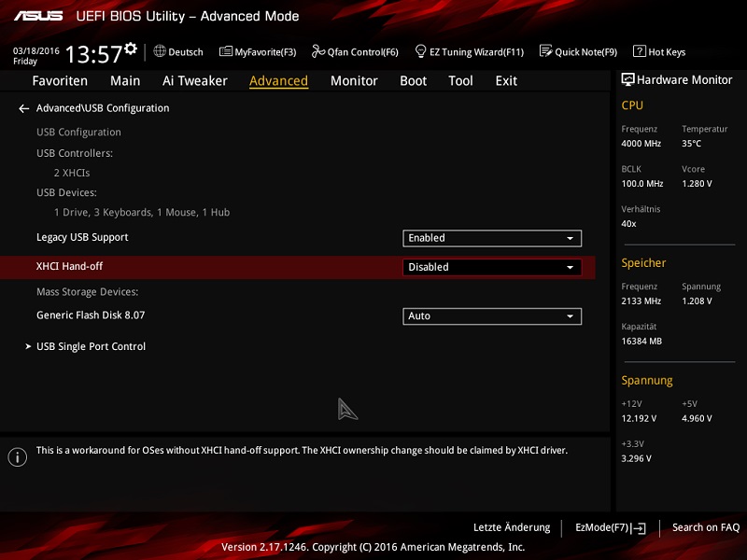Switch to the Exit tab
Viewport: 747px width, 560px height.
tap(506, 81)
